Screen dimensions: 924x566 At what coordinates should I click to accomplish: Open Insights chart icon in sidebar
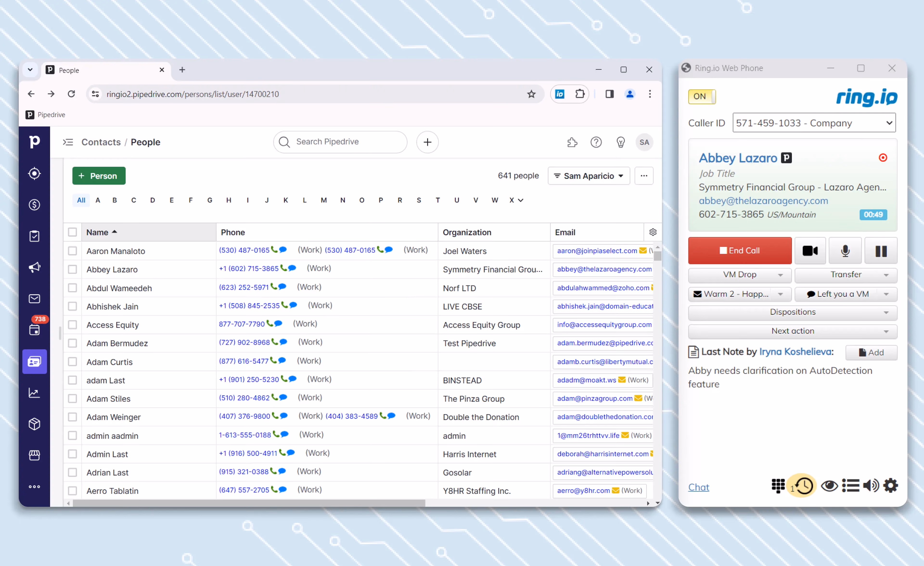[34, 393]
